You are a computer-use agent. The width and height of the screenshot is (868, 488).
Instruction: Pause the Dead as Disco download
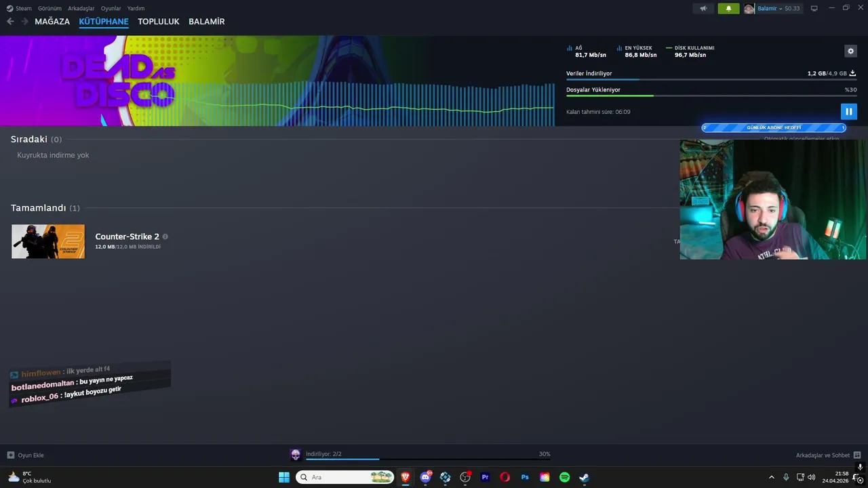pos(848,112)
